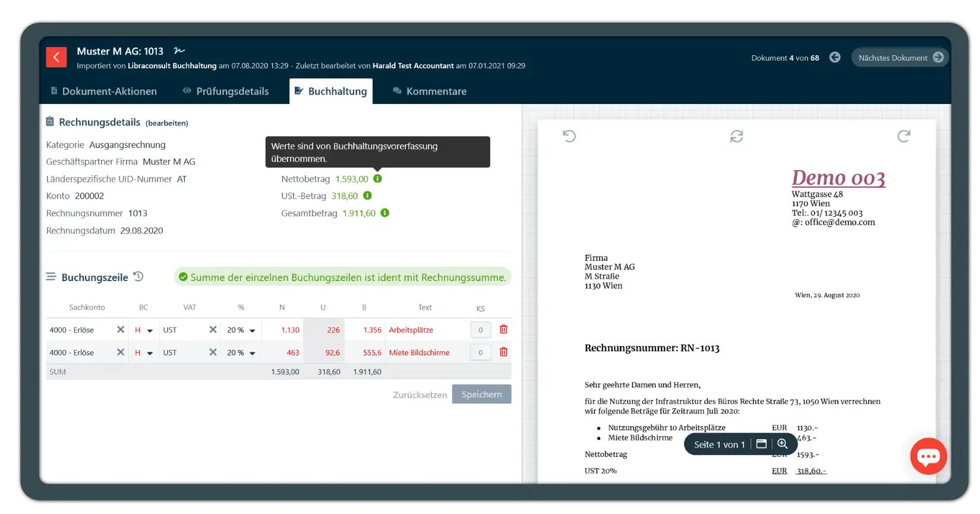Click the SUM total 1.911,60
980x514 pixels.
click(x=367, y=372)
